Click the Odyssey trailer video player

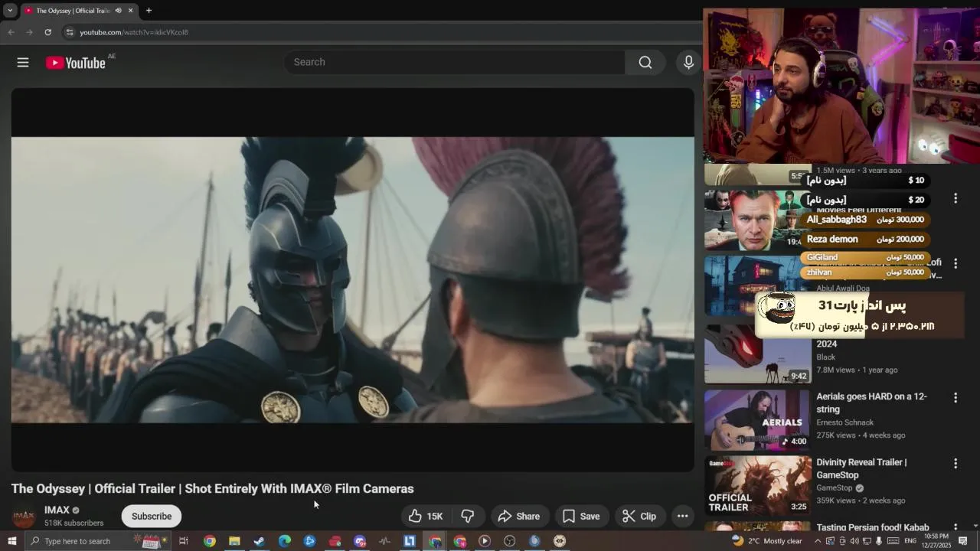(x=353, y=279)
